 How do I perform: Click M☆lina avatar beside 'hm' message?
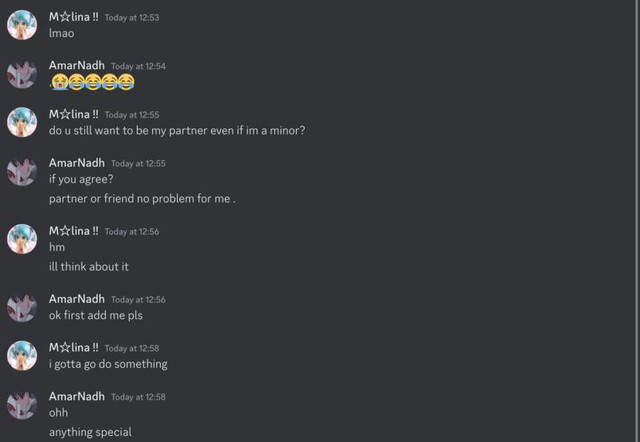click(22, 239)
